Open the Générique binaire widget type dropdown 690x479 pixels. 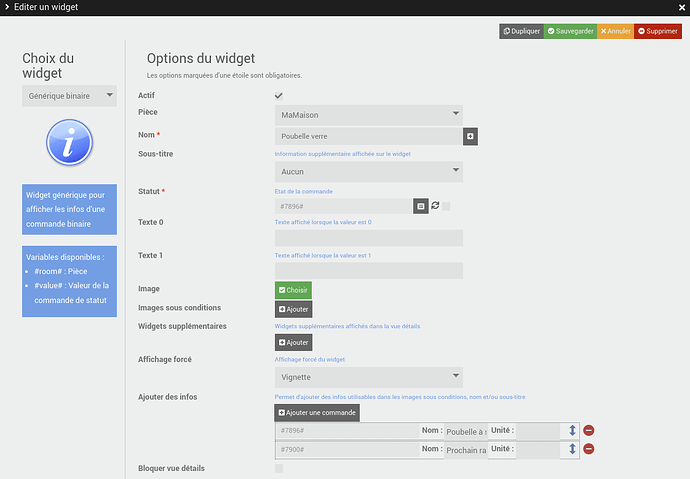[69, 95]
